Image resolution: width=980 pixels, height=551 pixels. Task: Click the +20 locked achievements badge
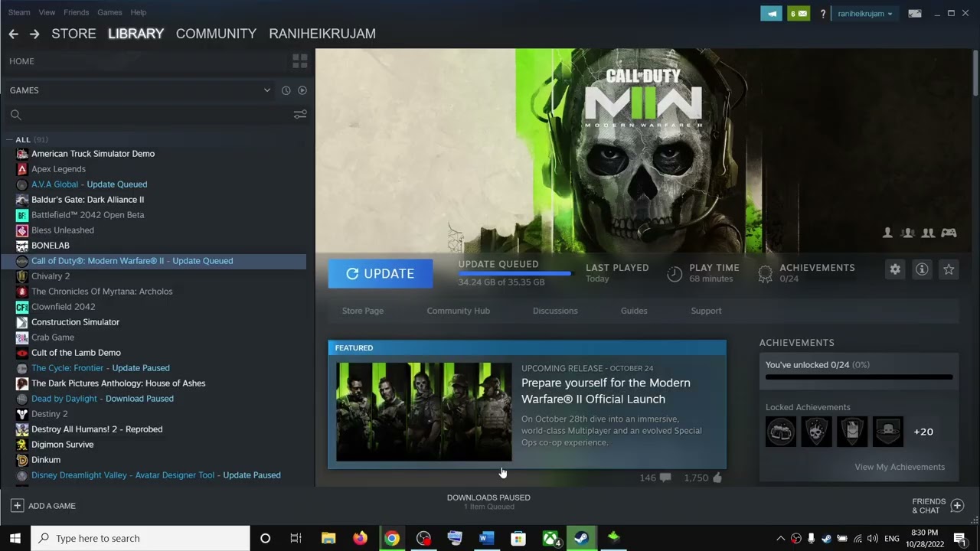coord(923,432)
